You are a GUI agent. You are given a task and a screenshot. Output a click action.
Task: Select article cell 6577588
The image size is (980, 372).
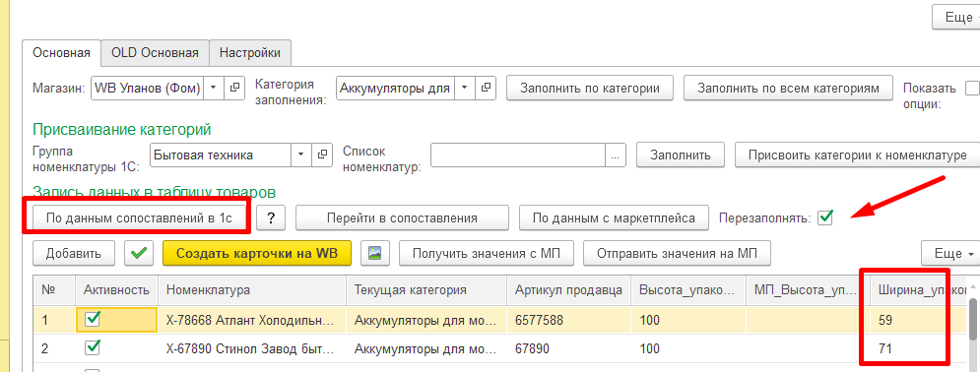568,320
